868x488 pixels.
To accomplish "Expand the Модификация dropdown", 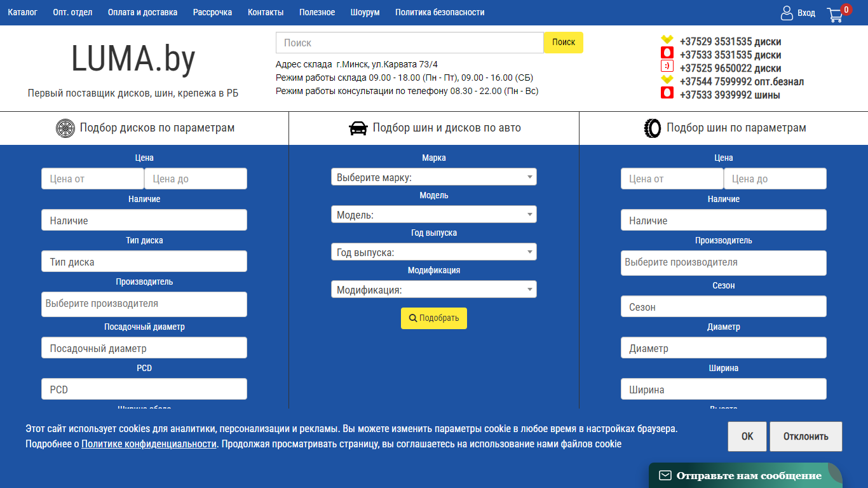I will click(434, 289).
